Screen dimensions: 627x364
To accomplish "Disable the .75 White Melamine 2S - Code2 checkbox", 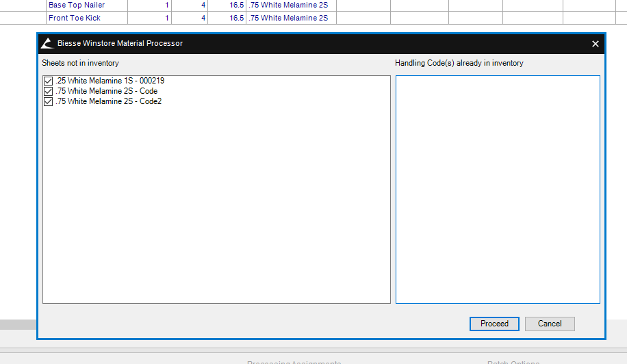I will pyautogui.click(x=48, y=101).
